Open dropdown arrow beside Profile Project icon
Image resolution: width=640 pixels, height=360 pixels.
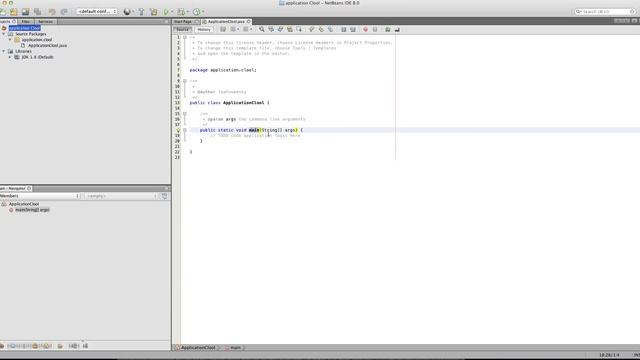point(203,12)
